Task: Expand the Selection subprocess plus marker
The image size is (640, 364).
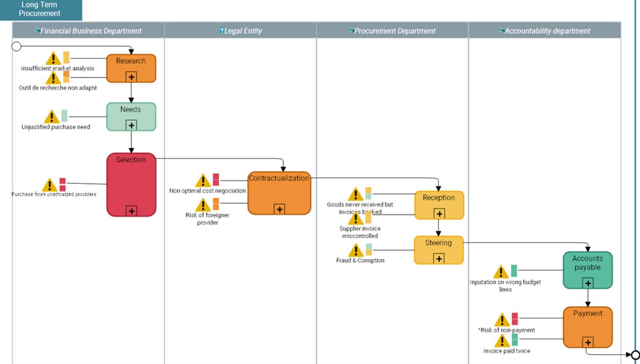Action: click(x=131, y=211)
